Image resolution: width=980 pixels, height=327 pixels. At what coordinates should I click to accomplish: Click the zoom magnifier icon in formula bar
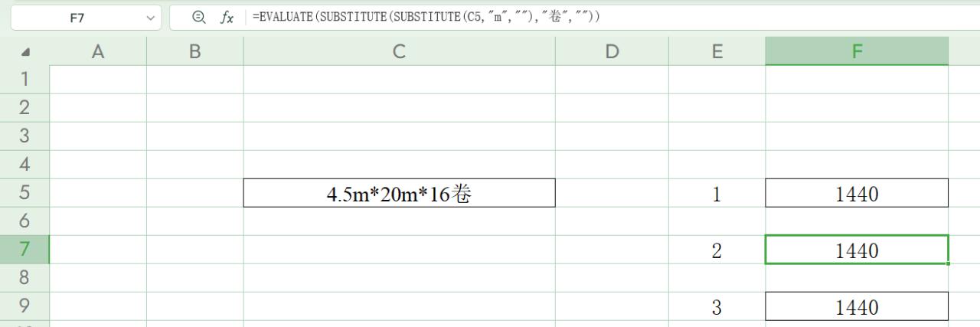pos(199,18)
